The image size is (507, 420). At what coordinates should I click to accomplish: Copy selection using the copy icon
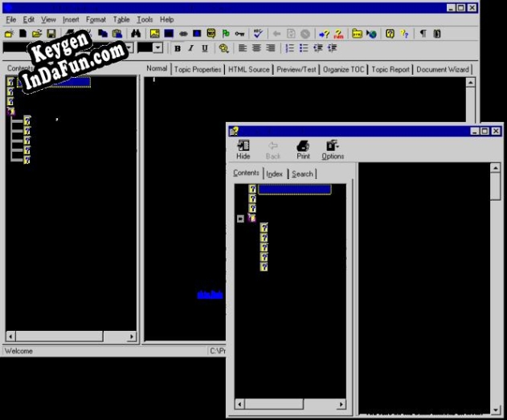pos(103,34)
